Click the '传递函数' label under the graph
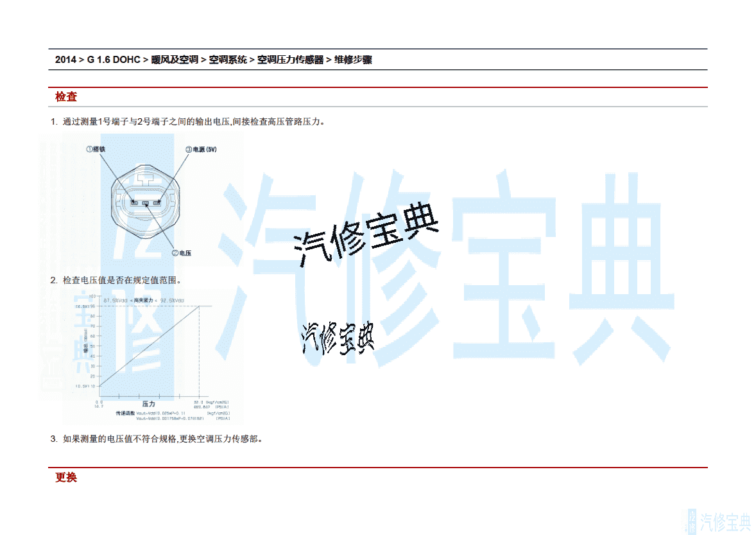This screenshot has height=535, width=756. pyautogui.click(x=125, y=413)
